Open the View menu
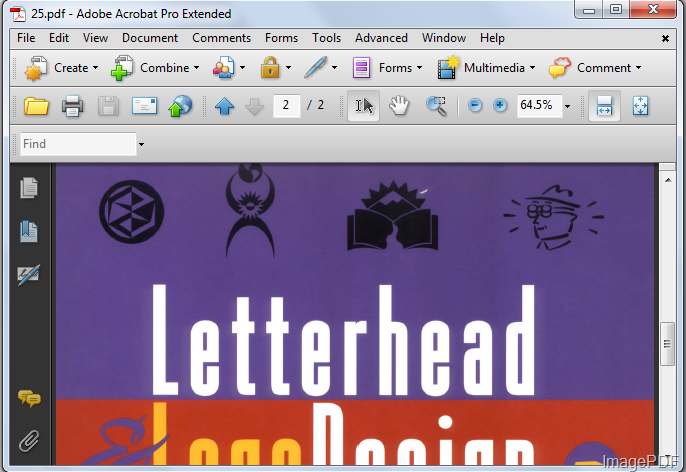 click(95, 38)
